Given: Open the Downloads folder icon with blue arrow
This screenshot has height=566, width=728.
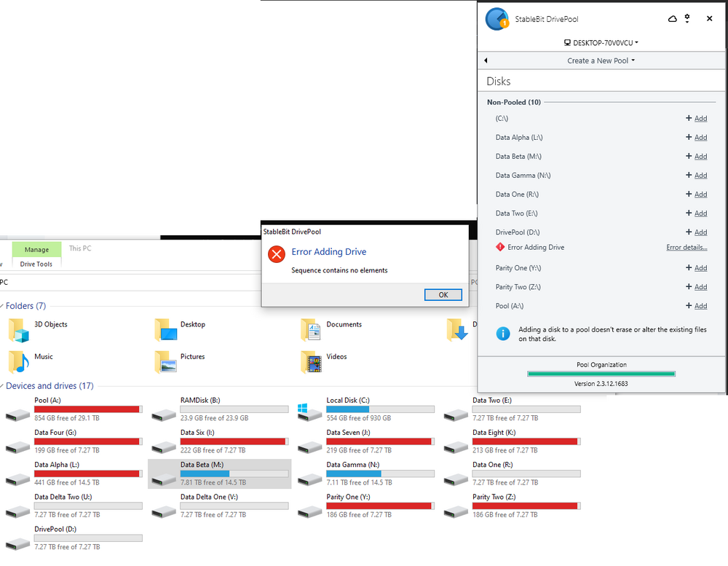Looking at the screenshot, I should point(457,330).
